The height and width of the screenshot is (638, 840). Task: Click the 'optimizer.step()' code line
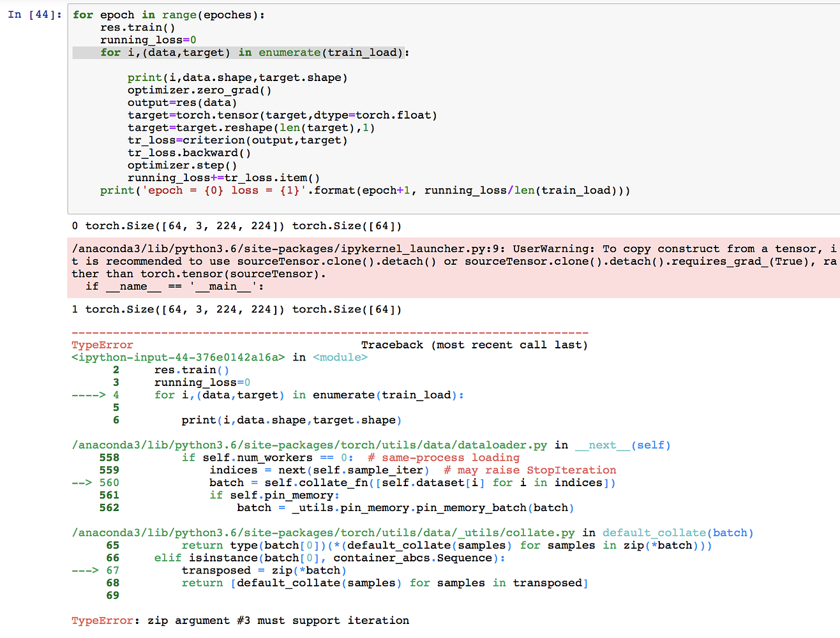[x=182, y=165]
